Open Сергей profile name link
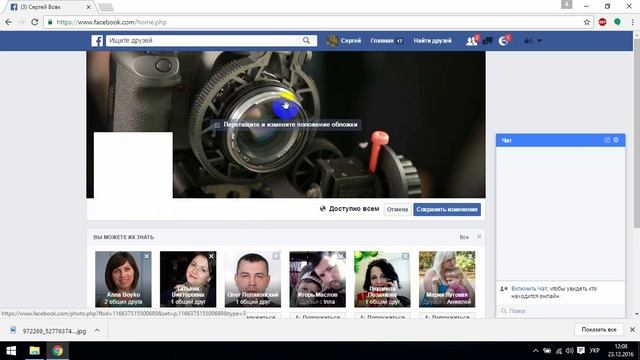 (x=351, y=41)
